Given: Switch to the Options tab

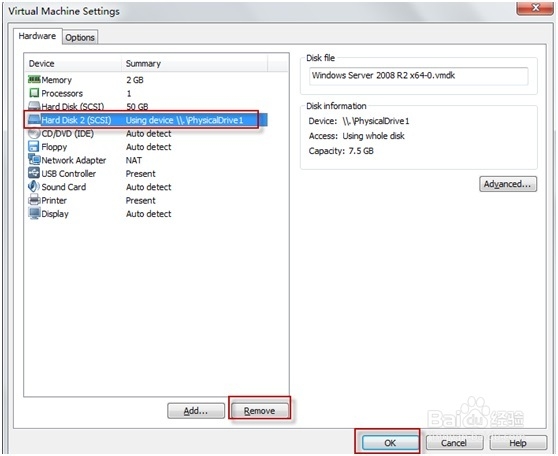Looking at the screenshot, I should (80, 37).
